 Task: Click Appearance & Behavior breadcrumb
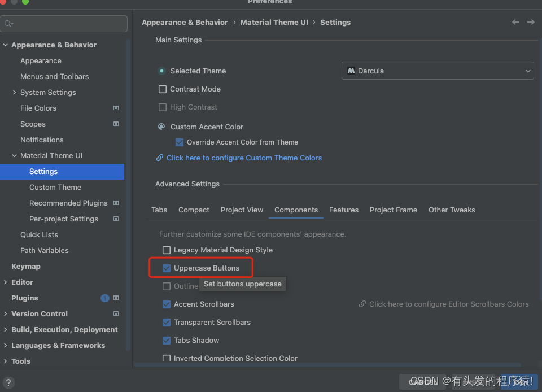[185, 23]
